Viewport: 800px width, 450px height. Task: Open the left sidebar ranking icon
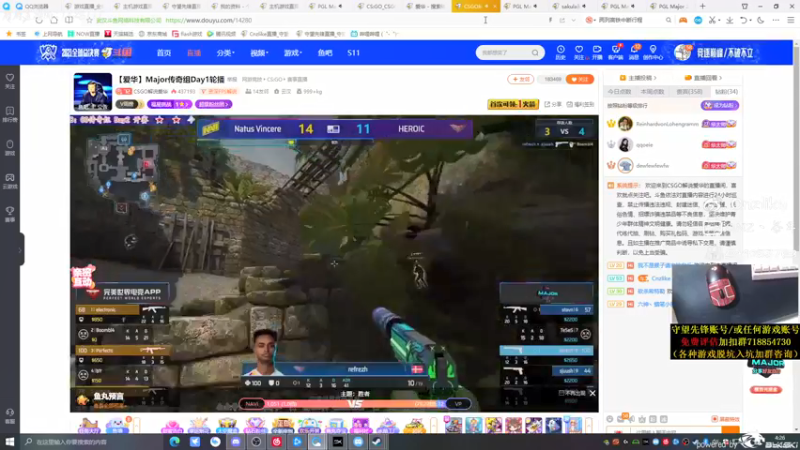tap(10, 114)
